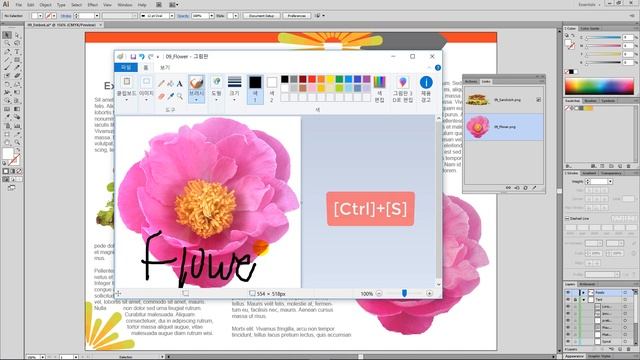Click the Undo icon in Paint title bar
The image size is (640, 360).
tap(142, 57)
